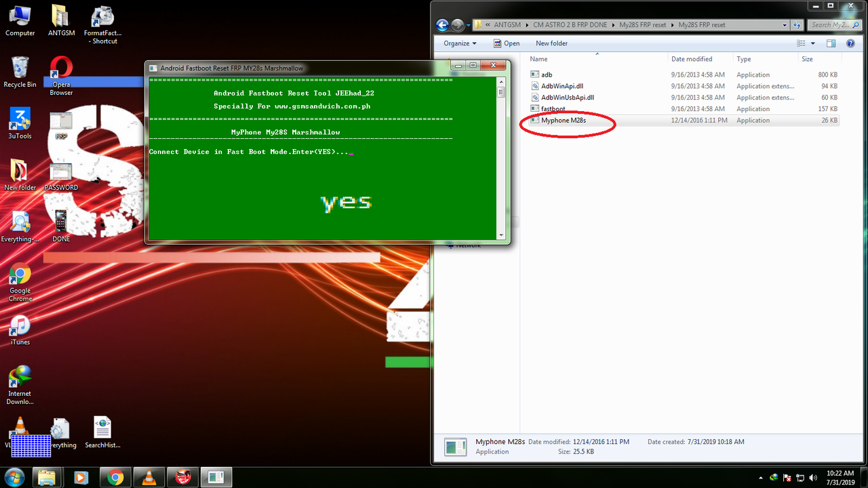Click the Search My28S field

833,25
